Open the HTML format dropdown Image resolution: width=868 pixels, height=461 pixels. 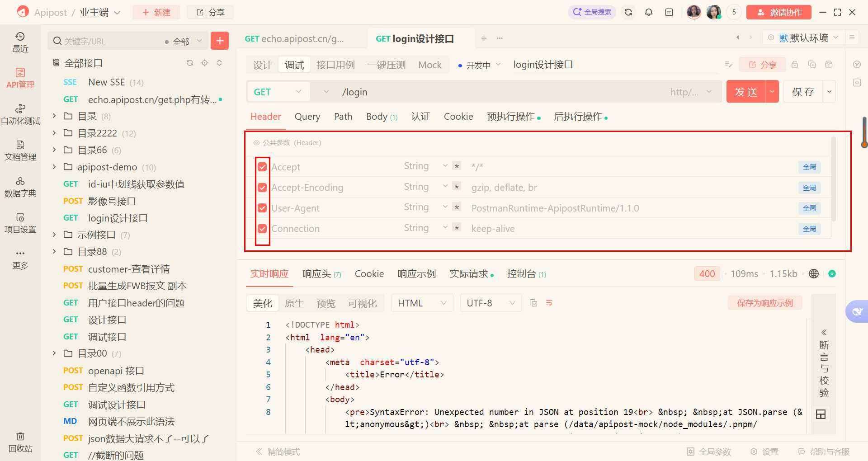coord(422,303)
